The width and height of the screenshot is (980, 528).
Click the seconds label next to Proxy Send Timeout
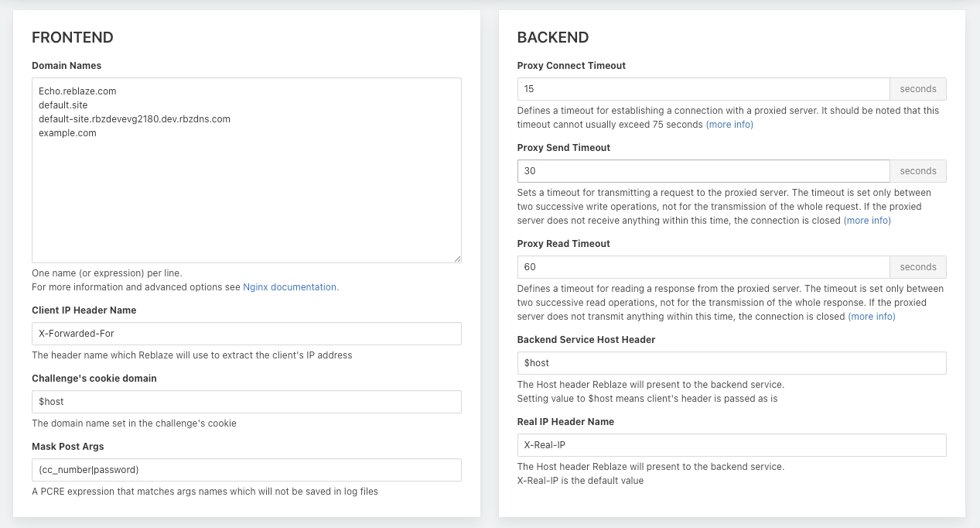point(918,171)
